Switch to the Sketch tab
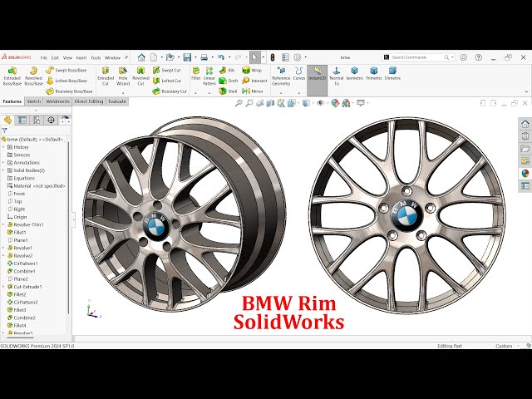 (33, 101)
